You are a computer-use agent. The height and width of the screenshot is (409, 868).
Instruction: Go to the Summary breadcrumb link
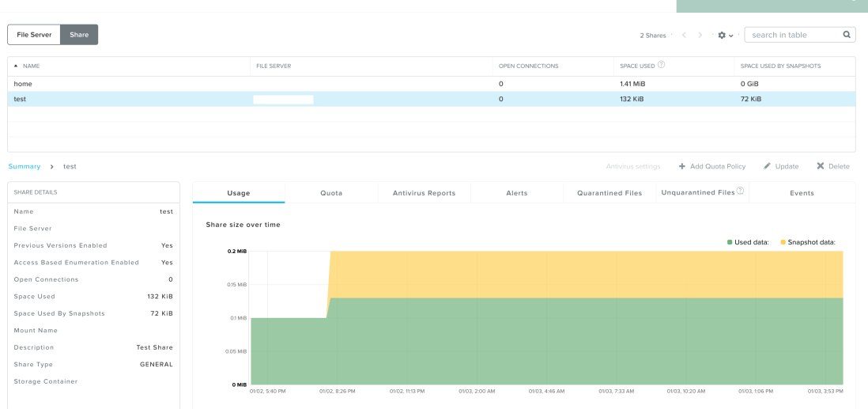coord(25,166)
